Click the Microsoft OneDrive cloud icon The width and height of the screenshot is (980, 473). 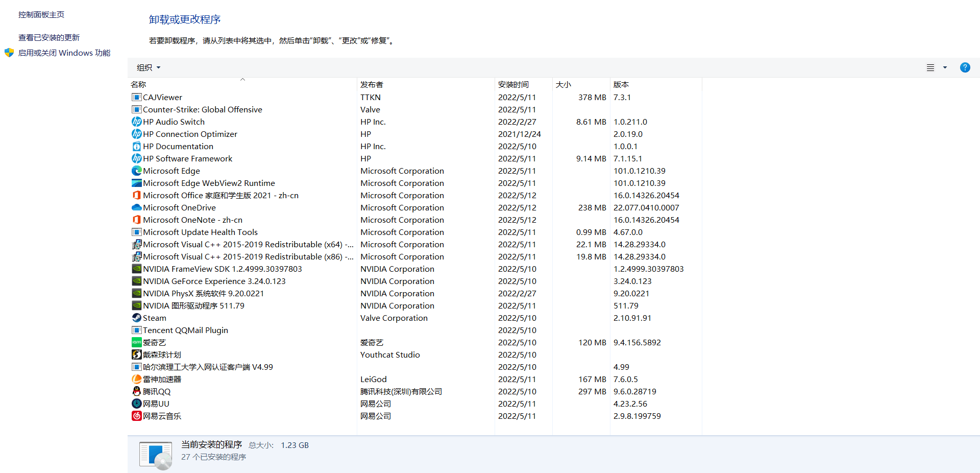136,207
